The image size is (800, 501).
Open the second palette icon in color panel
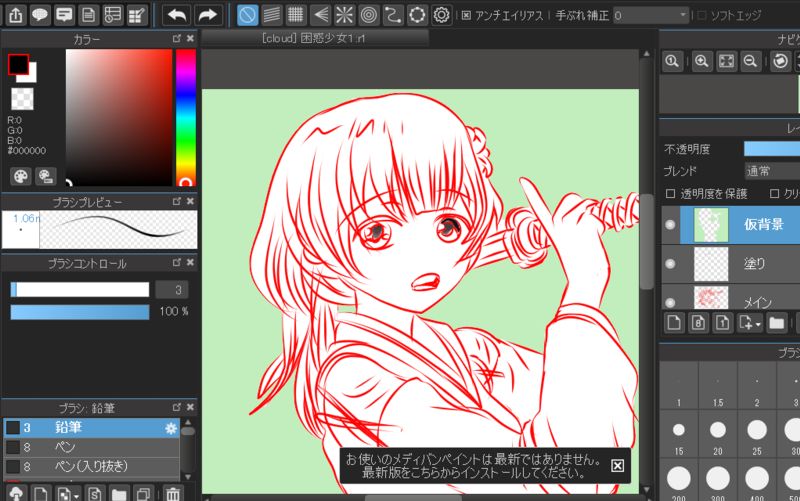point(45,177)
